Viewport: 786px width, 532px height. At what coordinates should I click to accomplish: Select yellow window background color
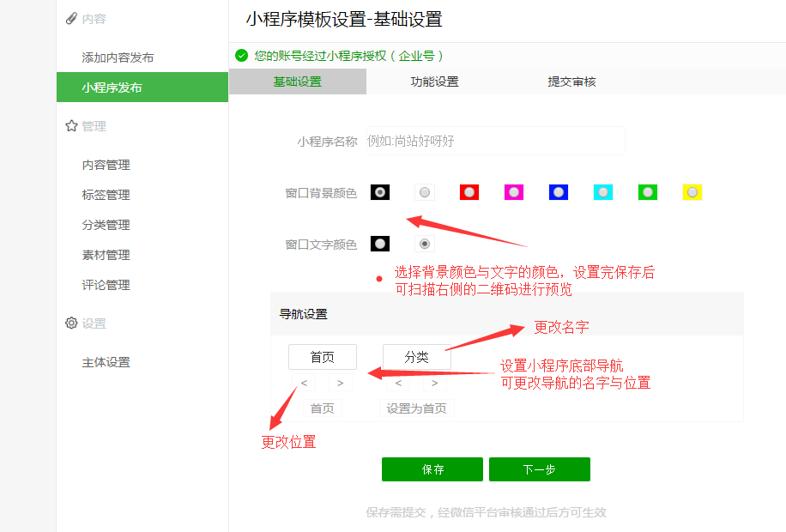[692, 192]
